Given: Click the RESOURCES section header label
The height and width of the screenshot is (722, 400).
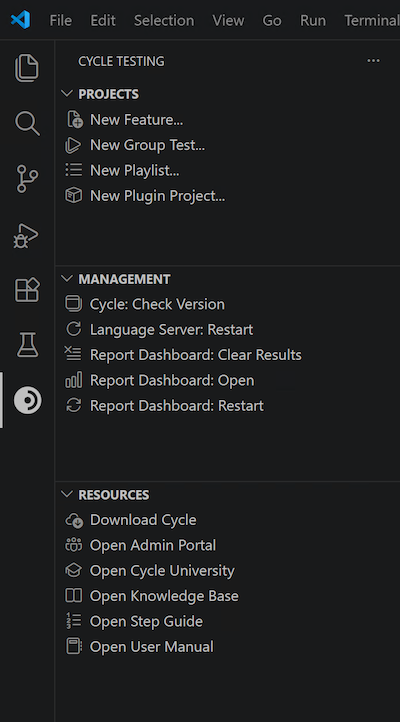Looking at the screenshot, I should tap(114, 495).
